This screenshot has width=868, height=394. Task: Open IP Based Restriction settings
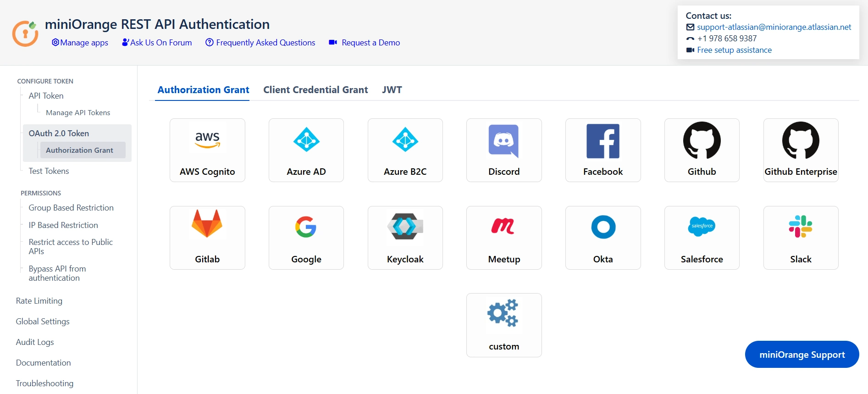pos(63,225)
